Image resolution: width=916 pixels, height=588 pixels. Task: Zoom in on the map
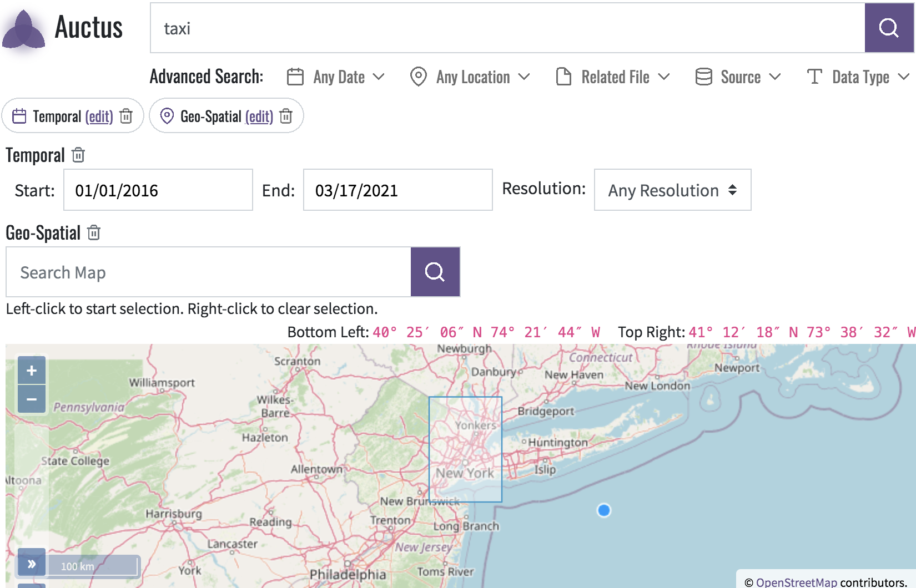(x=32, y=371)
